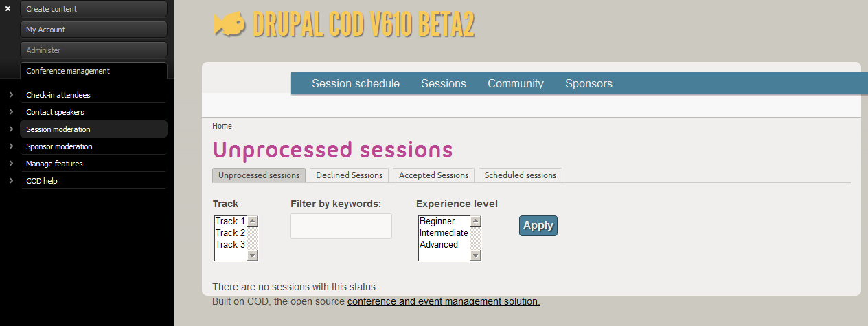Viewport: 868px width, 326px height.
Task: Open Accepted Sessions tab
Action: pyautogui.click(x=433, y=175)
